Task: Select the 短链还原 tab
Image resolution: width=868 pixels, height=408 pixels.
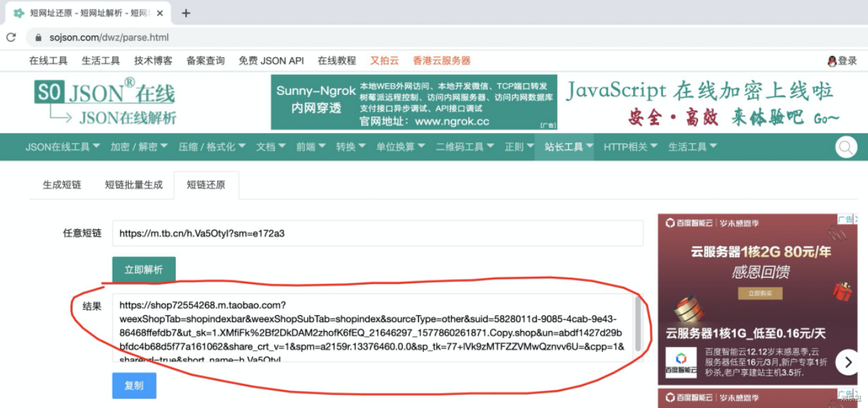Action: click(206, 185)
